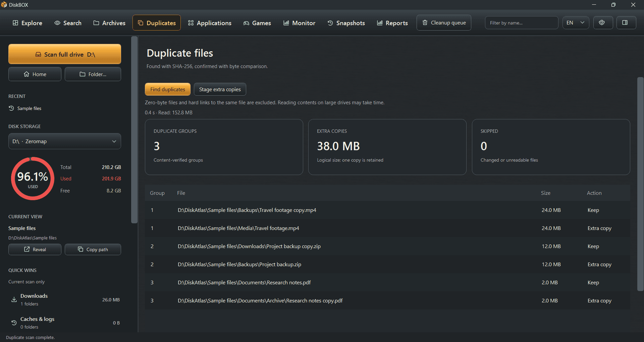
Task: Open the Cleanup queue
Action: coord(444,23)
